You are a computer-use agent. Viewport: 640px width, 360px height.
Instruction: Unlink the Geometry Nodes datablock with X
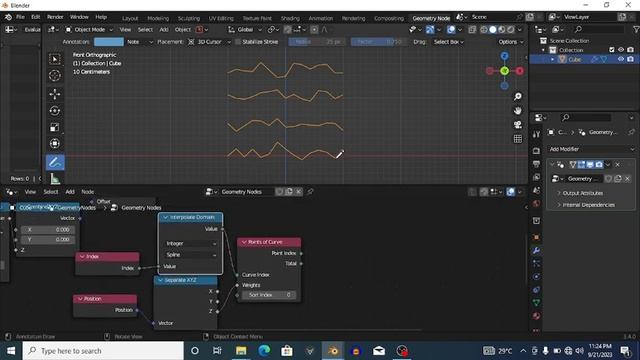click(299, 191)
